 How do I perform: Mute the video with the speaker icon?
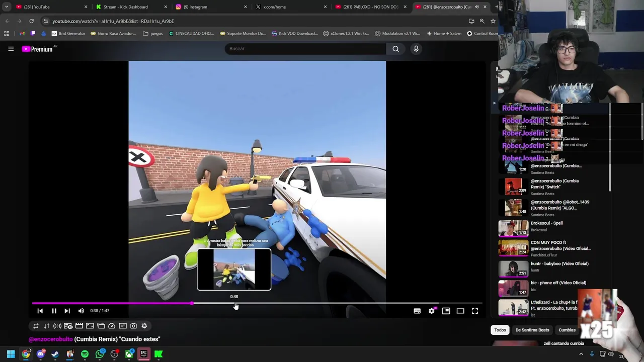point(81,311)
